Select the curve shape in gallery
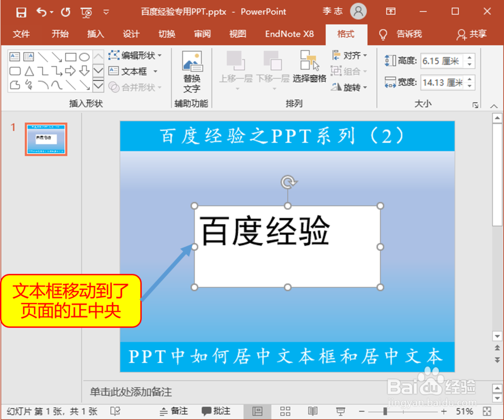Screen dimensions: 504x420 coord(56,85)
